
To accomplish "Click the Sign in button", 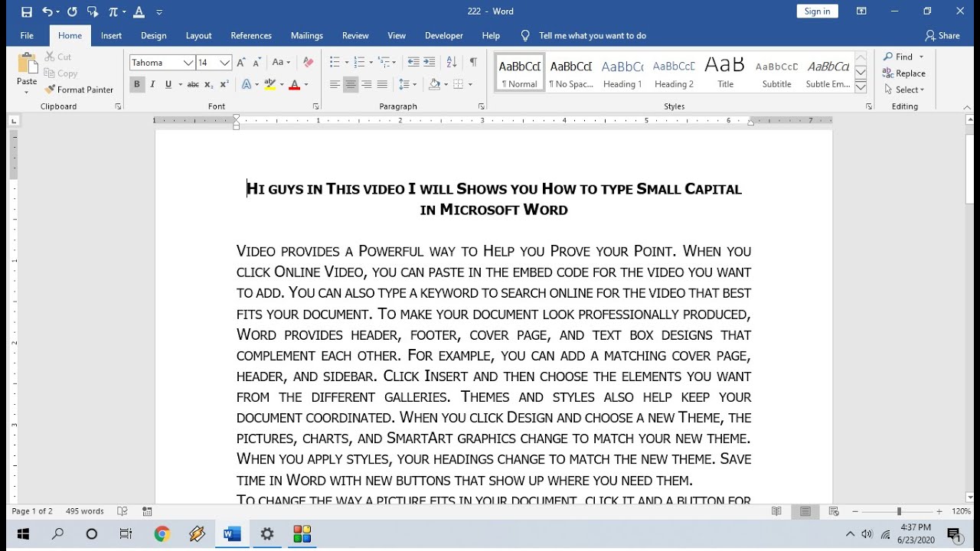I will [x=817, y=11].
